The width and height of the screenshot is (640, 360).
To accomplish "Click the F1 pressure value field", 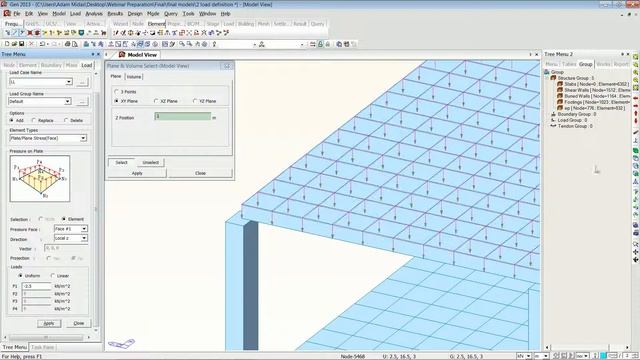I will tap(37, 286).
